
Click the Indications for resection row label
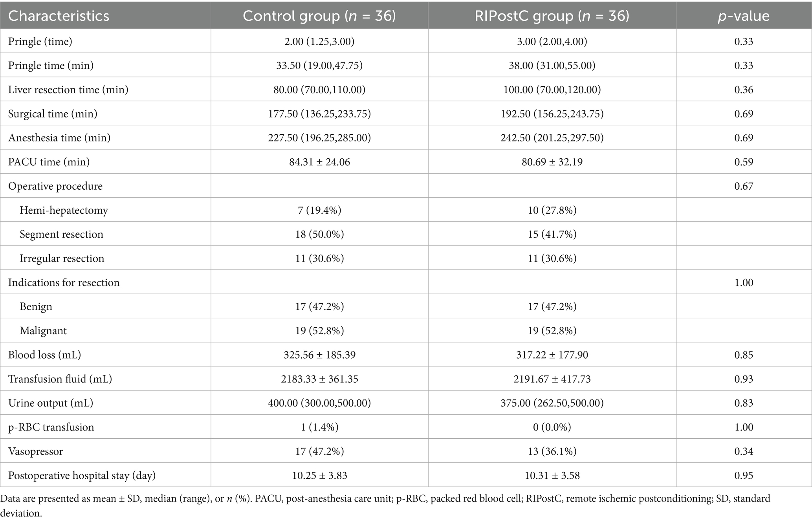point(64,282)
